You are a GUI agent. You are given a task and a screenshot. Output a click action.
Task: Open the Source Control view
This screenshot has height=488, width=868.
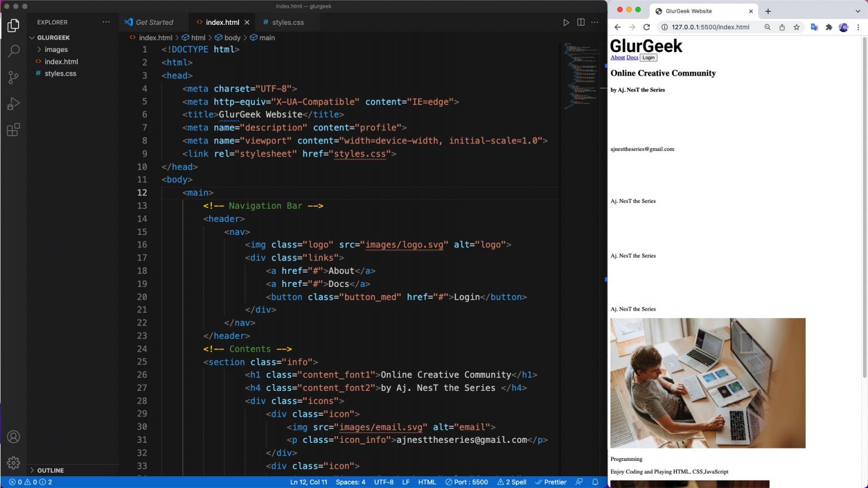click(14, 77)
